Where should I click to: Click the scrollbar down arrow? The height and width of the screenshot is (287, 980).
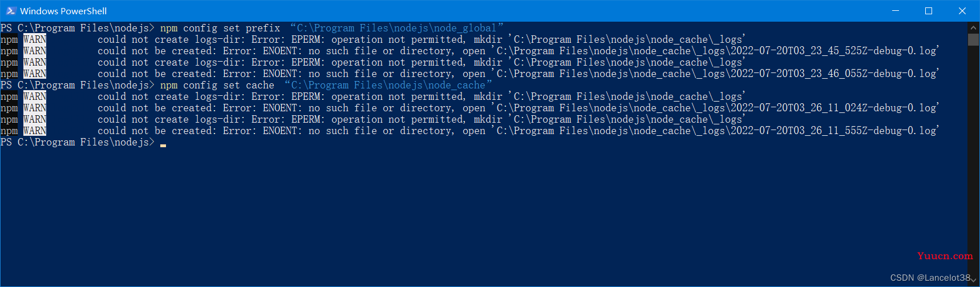tap(973, 281)
